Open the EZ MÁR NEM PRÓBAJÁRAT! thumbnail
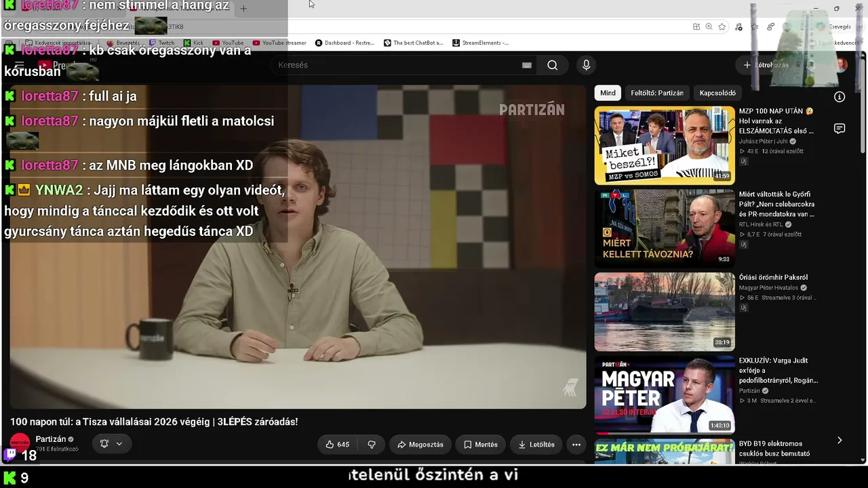The width and height of the screenshot is (868, 488). pyautogui.click(x=665, y=451)
